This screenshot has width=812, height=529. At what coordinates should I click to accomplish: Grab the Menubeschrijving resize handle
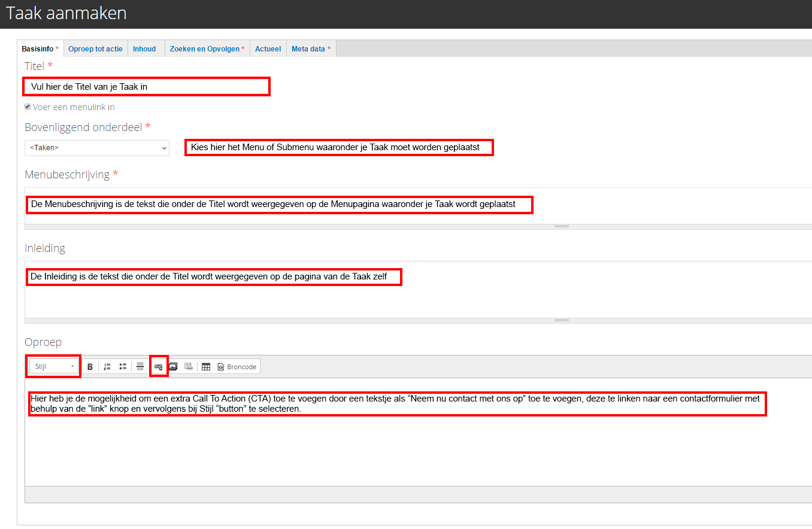coord(561,226)
